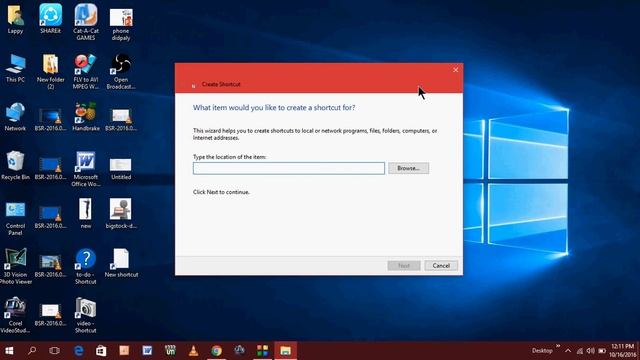
Task: Click the Browse... button in Create Shortcut
Action: click(x=408, y=168)
